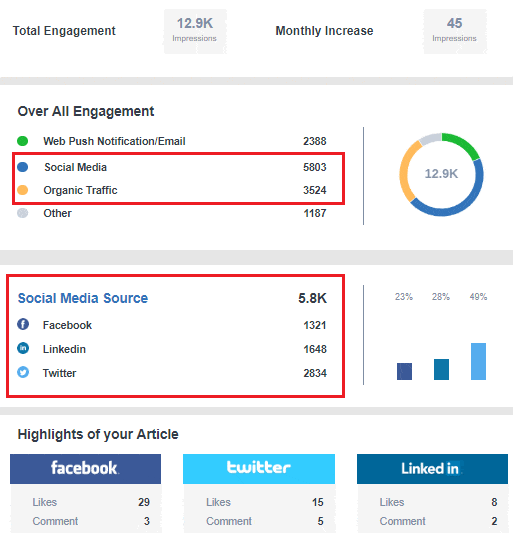Click the 5.8K social media total

[x=312, y=298]
